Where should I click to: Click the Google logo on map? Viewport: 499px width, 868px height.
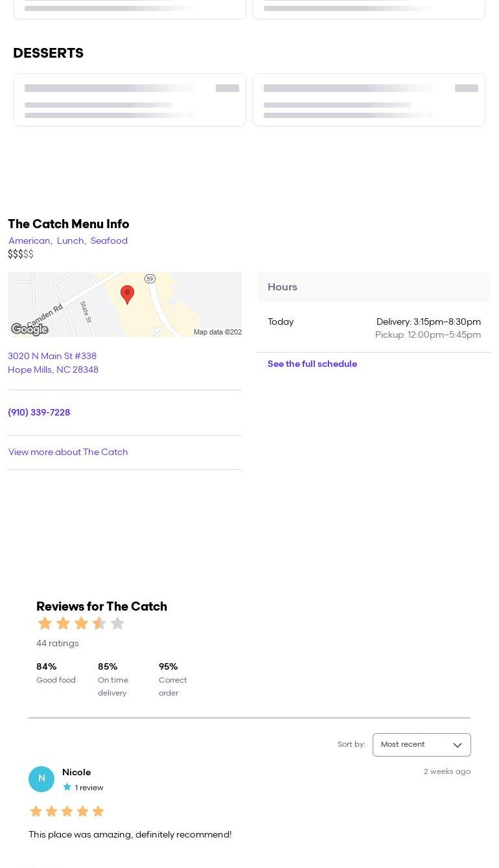(x=30, y=329)
